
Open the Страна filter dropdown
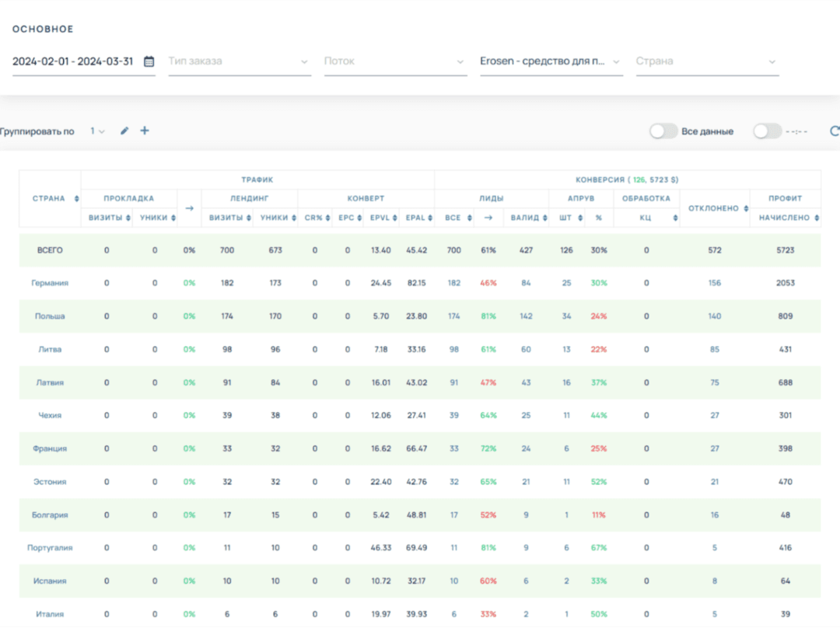point(707,61)
